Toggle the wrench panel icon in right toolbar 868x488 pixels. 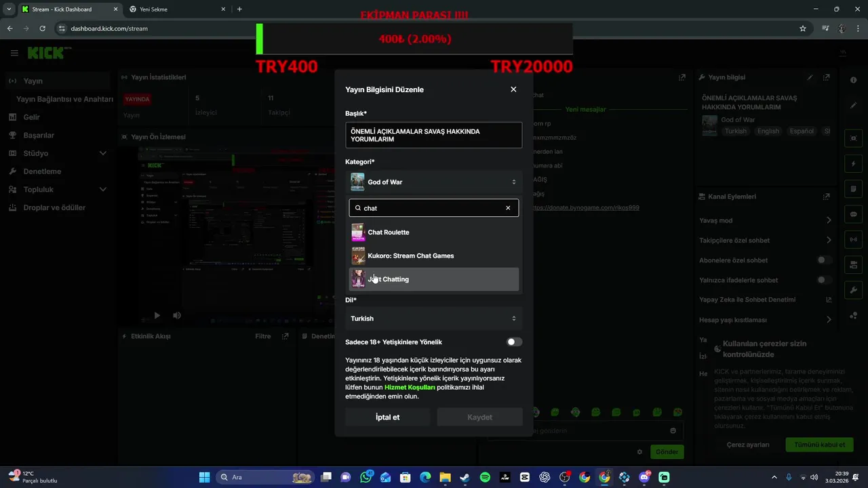(x=853, y=290)
